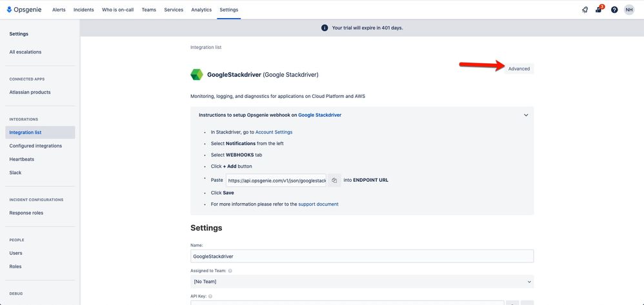Open the Assigned to Team dropdown
This screenshot has height=305, width=644.
[x=362, y=282]
